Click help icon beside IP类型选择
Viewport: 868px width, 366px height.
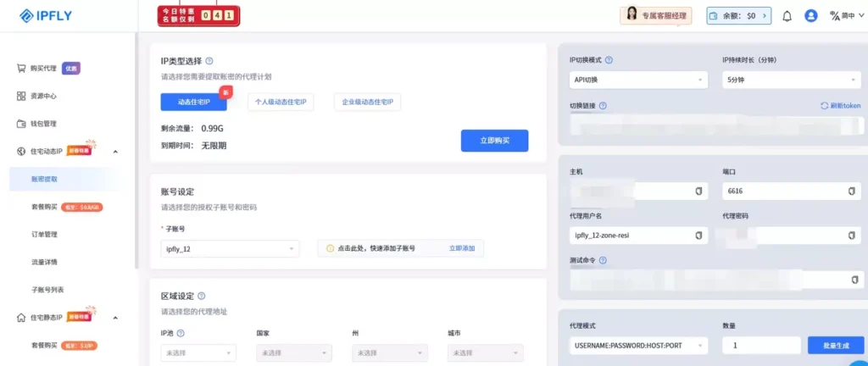click(x=209, y=61)
